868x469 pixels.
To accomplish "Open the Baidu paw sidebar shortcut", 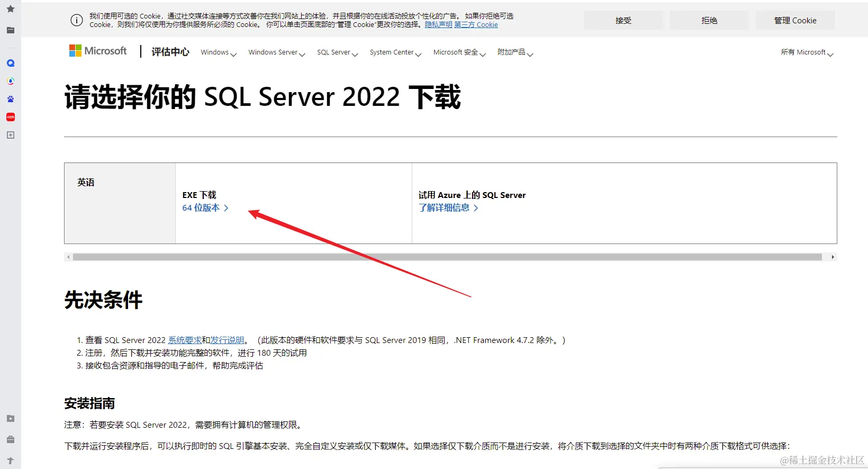I will point(10,99).
